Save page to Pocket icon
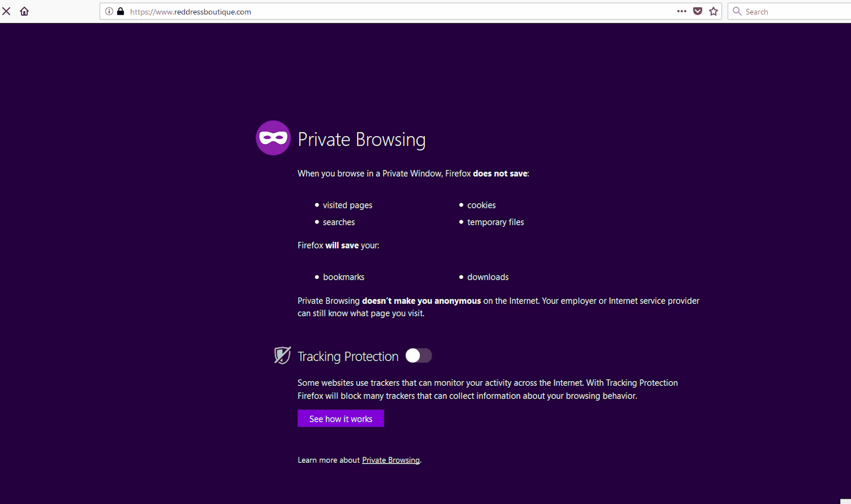Image resolution: width=851 pixels, height=504 pixels. [697, 11]
